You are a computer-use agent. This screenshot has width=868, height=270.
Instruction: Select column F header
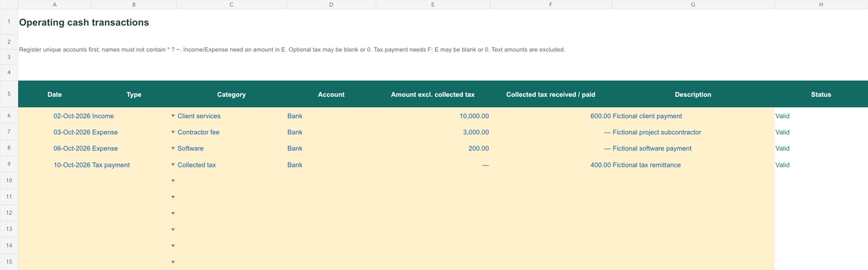pyautogui.click(x=550, y=4)
